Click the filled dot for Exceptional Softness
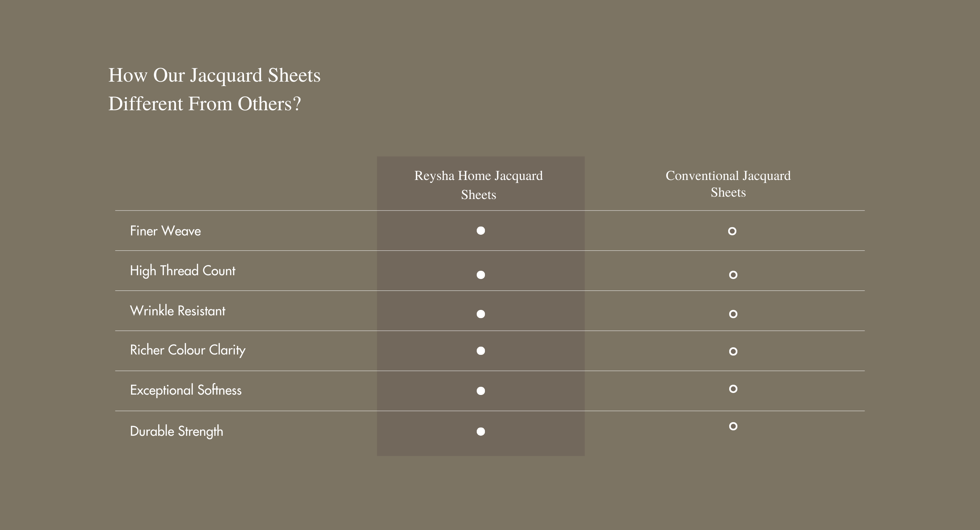The image size is (980, 530). click(481, 391)
